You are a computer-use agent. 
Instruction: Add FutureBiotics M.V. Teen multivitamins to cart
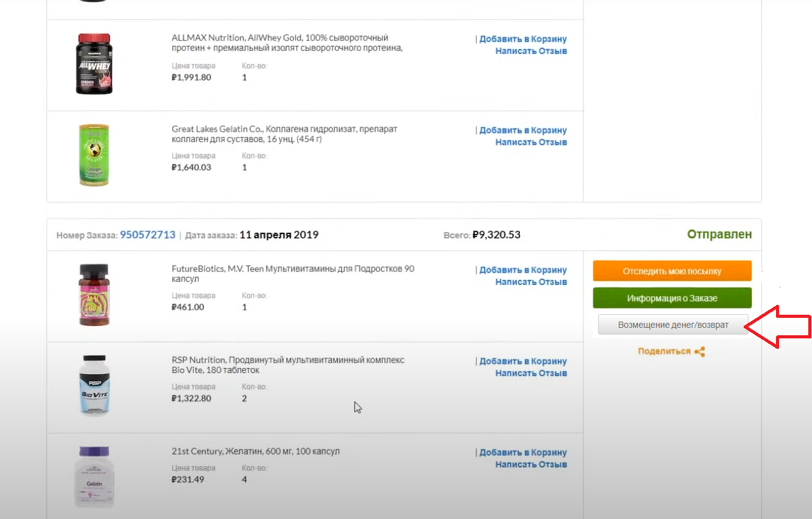point(523,270)
